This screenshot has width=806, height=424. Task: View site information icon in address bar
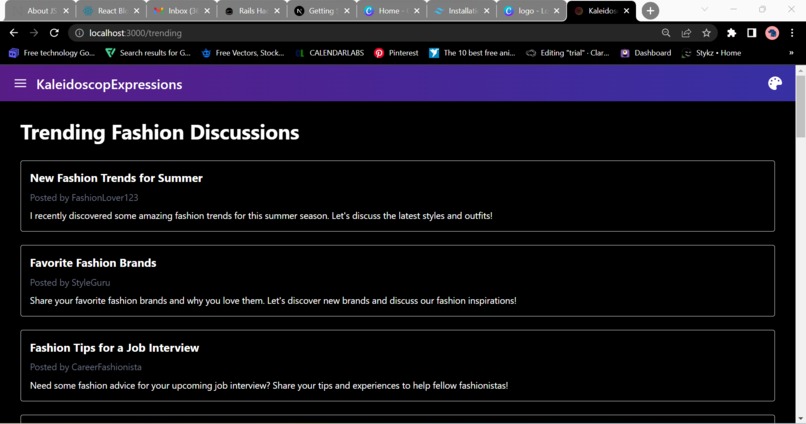pyautogui.click(x=79, y=33)
